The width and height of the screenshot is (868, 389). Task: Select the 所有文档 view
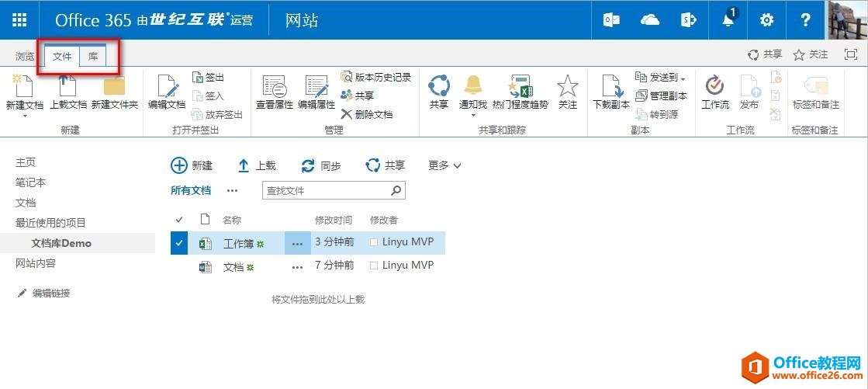click(x=191, y=190)
